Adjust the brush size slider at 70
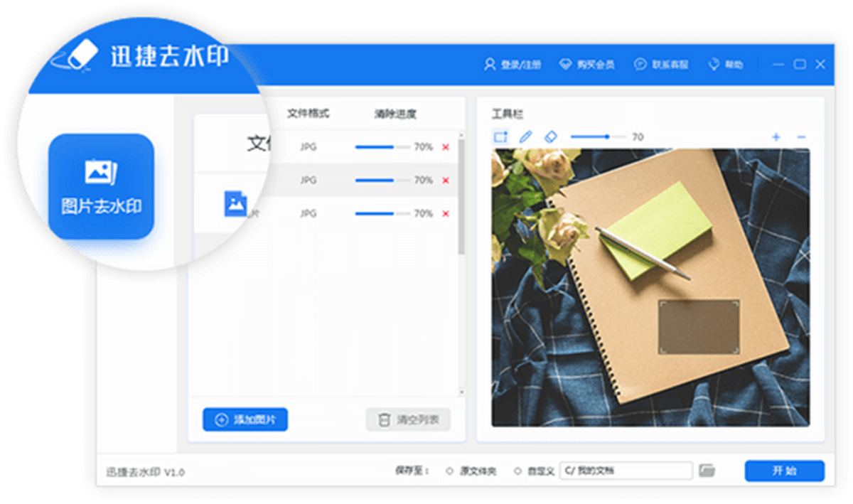 (x=606, y=136)
